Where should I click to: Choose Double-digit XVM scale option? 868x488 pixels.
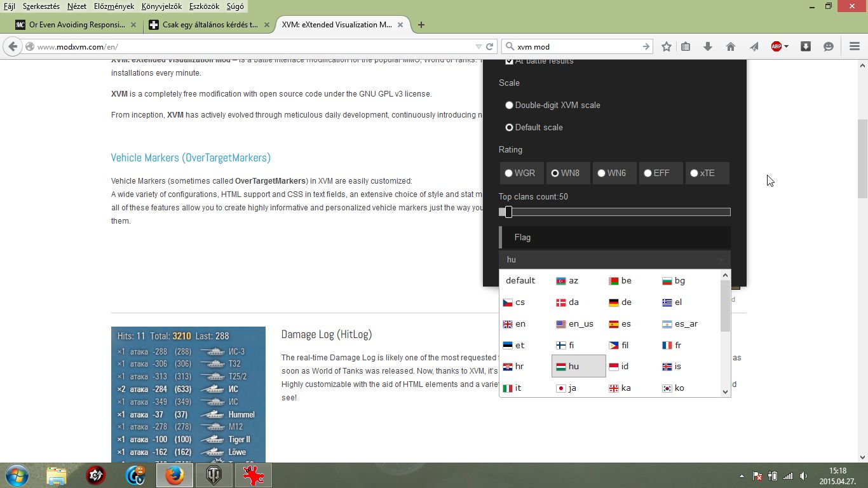tap(509, 105)
